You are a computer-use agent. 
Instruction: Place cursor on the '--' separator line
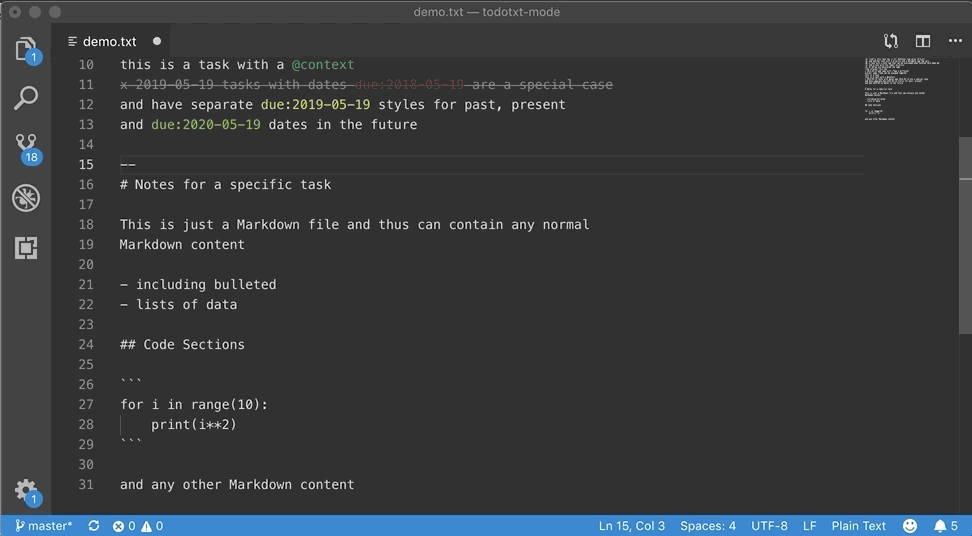pos(128,164)
